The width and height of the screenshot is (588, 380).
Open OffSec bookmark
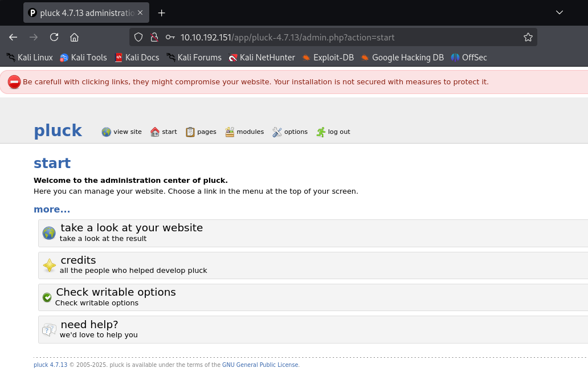point(469,58)
